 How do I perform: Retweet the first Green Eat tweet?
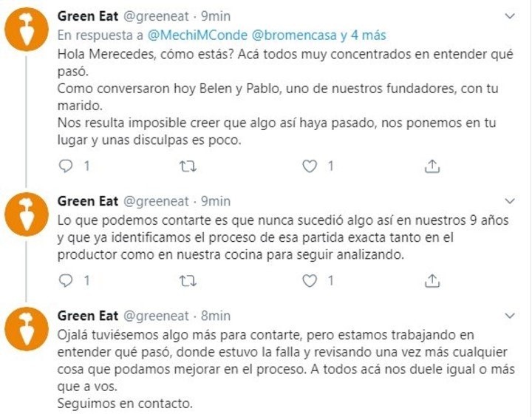tap(188, 167)
